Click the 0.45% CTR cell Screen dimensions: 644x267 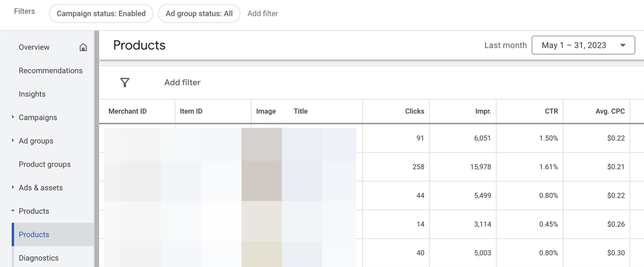pos(530,224)
